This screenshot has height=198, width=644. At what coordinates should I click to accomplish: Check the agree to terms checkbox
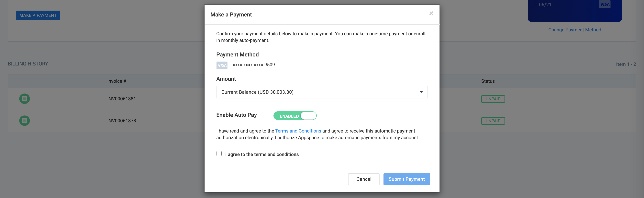point(219,154)
